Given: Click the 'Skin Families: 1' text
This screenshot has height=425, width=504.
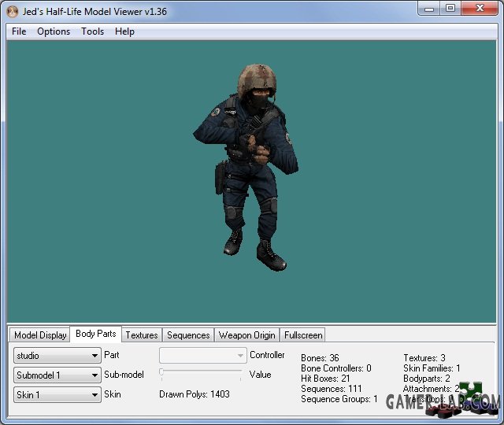Looking at the screenshot, I should [432, 368].
